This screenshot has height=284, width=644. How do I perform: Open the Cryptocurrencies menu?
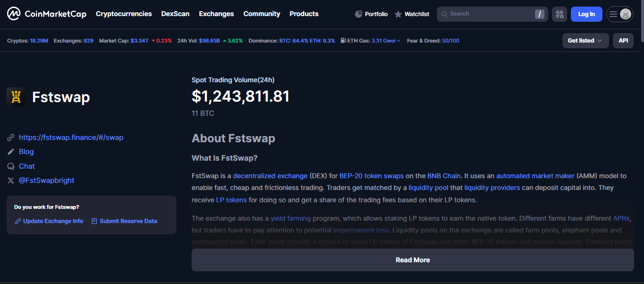(x=124, y=14)
